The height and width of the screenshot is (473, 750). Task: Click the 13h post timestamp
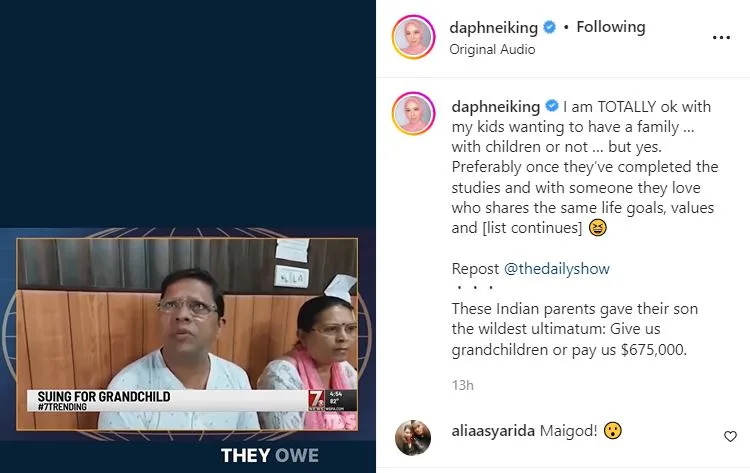(x=463, y=385)
